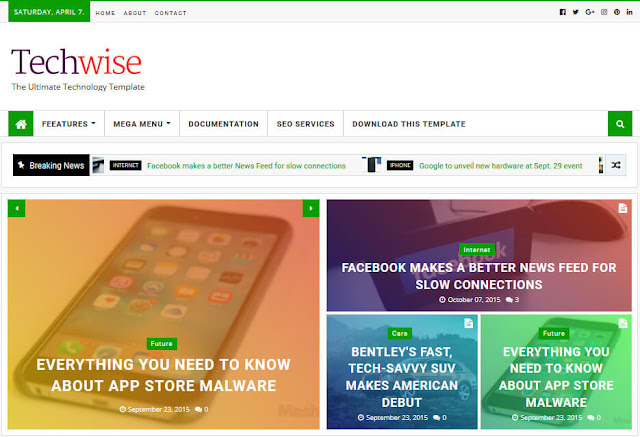Go to previous slide with left arrow
640x437 pixels.
point(18,208)
